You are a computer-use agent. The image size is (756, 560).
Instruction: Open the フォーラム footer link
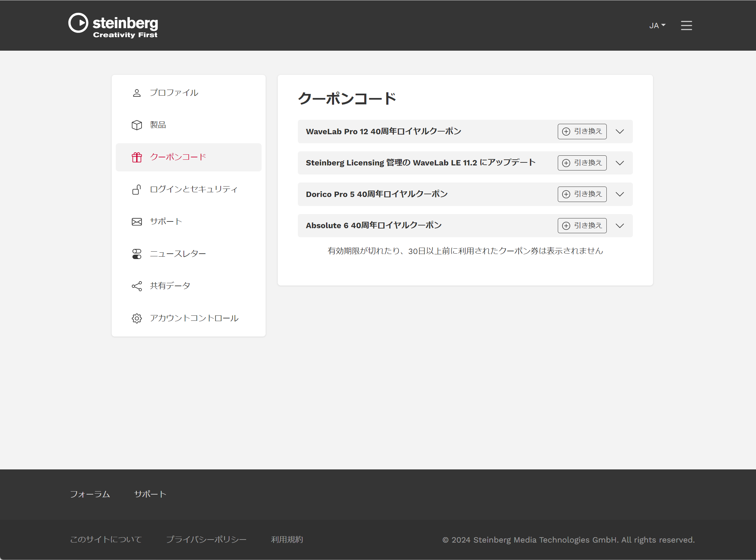pos(90,494)
